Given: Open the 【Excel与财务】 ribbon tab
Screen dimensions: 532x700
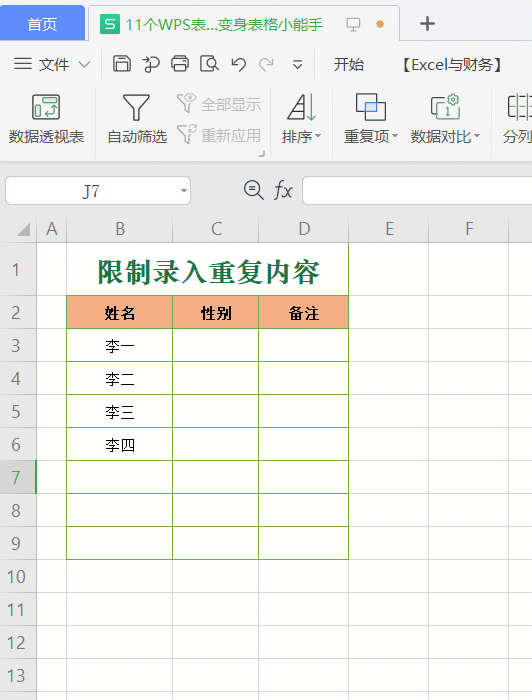Looking at the screenshot, I should coord(453,65).
